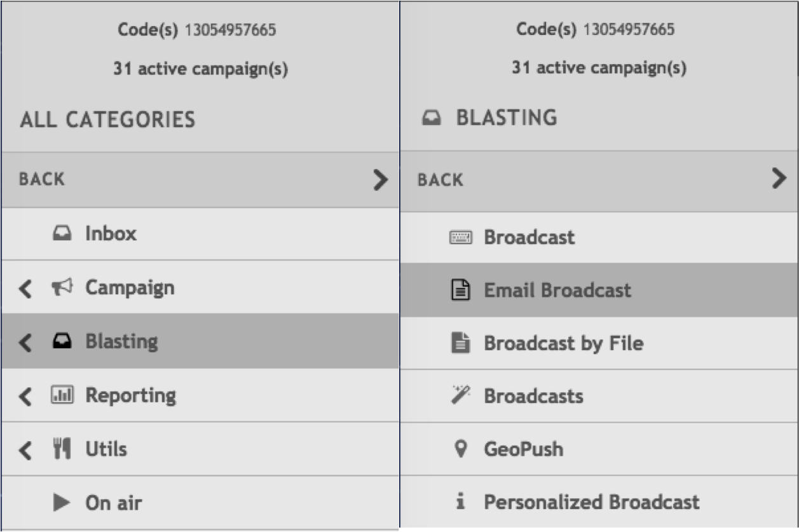This screenshot has height=532, width=799.
Task: Click the bar chart icon beside Reporting
Action: 62,395
